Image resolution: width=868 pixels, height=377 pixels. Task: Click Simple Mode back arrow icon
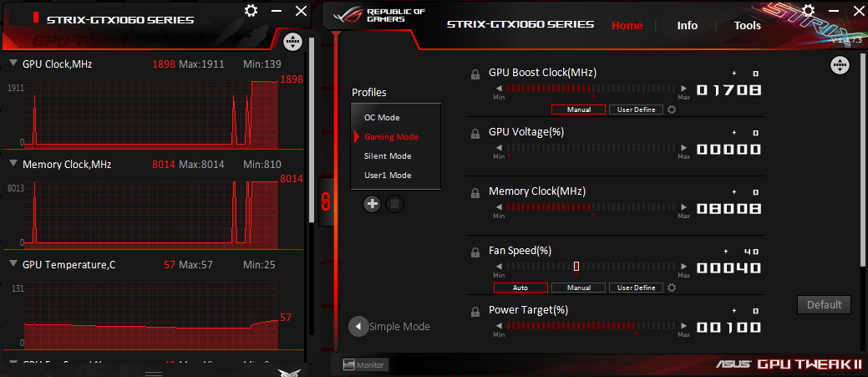coord(358,327)
